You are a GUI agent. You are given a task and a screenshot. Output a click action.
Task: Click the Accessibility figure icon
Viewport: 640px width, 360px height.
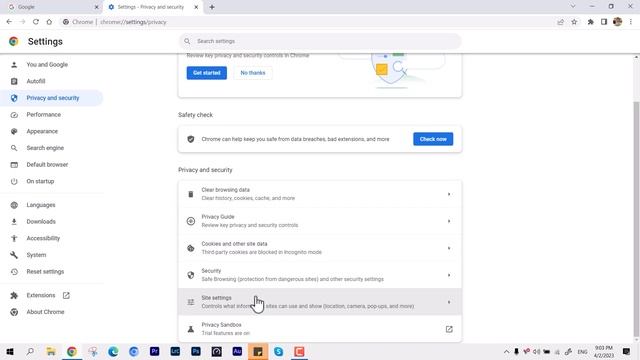14,238
